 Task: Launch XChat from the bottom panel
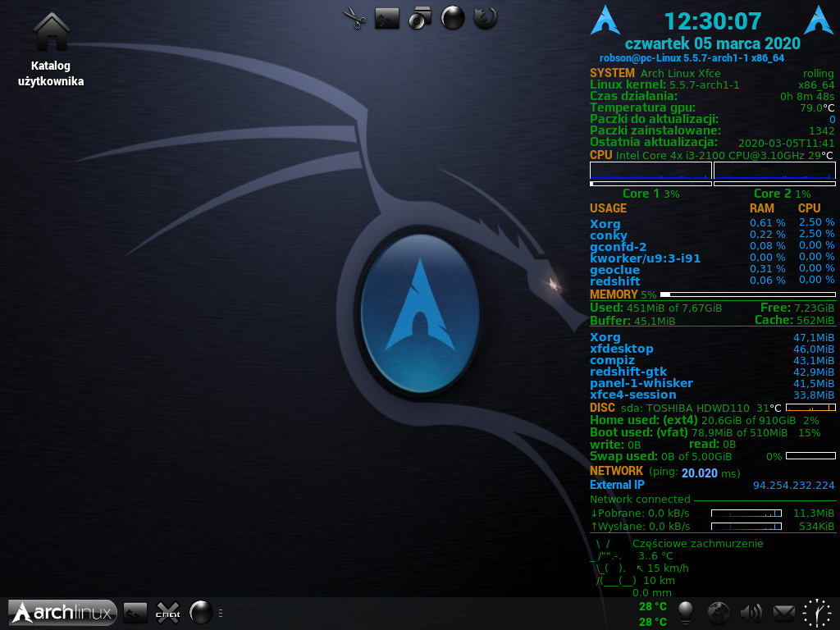click(x=167, y=613)
